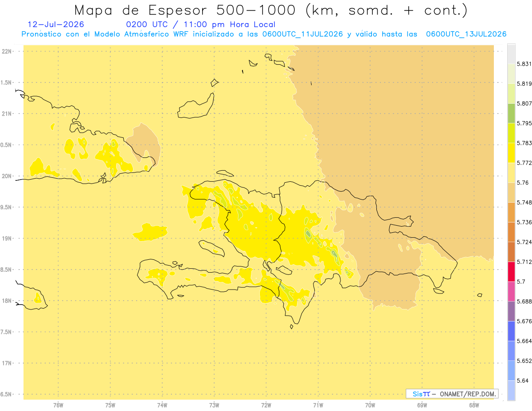Select the '21N' latitude label
The width and height of the screenshot is (532, 411).
(7, 114)
